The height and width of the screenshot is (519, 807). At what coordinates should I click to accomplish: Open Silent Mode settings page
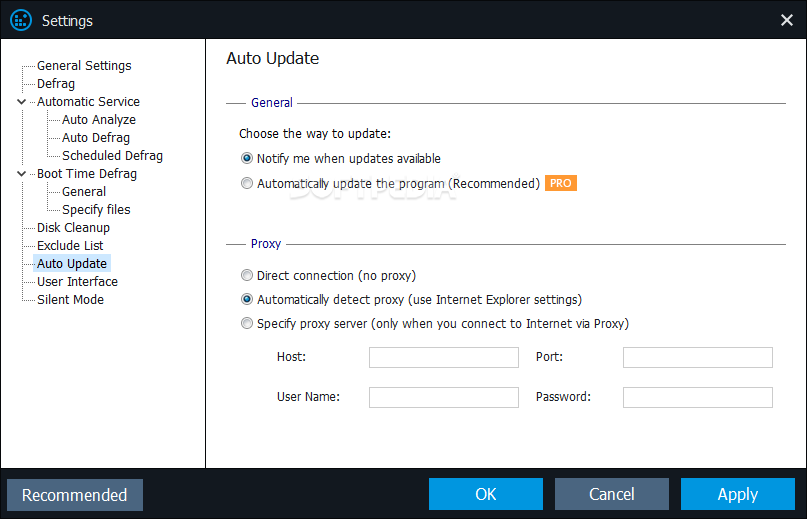pos(70,300)
